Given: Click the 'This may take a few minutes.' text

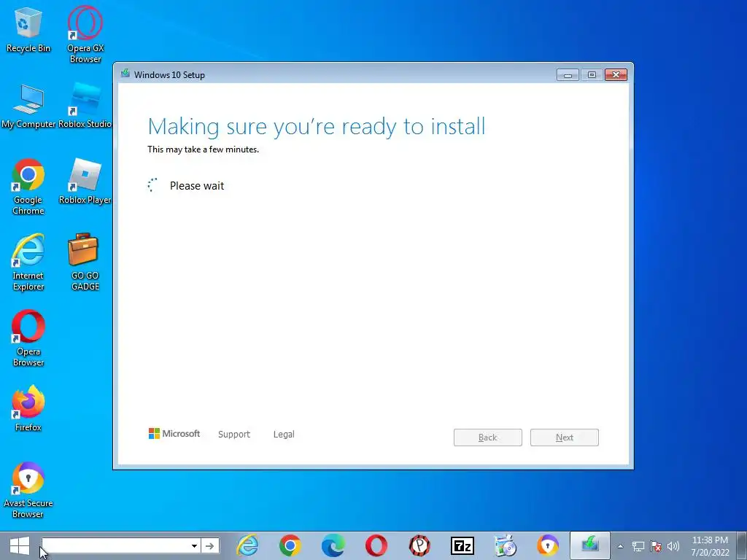Looking at the screenshot, I should point(203,149).
